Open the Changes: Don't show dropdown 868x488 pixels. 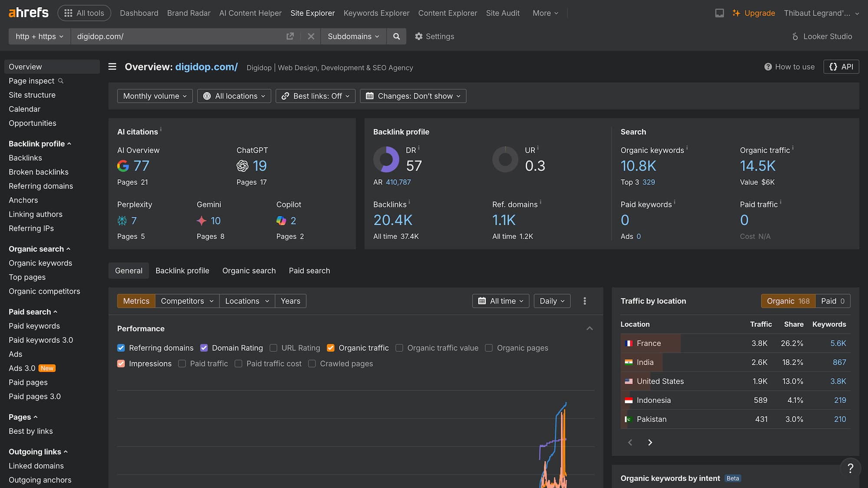click(413, 96)
